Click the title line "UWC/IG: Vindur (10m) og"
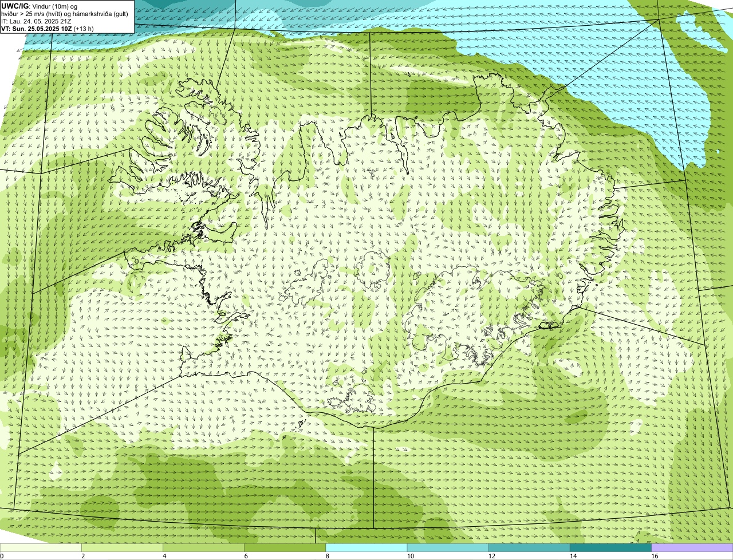Image resolution: width=733 pixels, height=560 pixels. (x=40, y=5)
